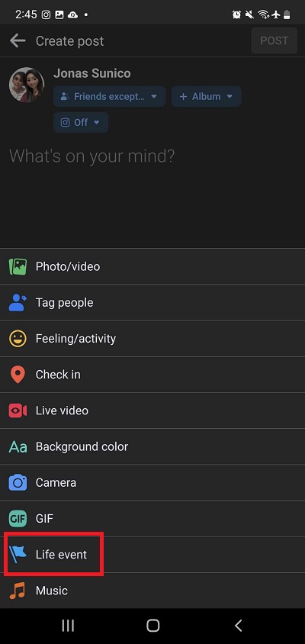Tap the battery icon in status bar

coord(287,14)
